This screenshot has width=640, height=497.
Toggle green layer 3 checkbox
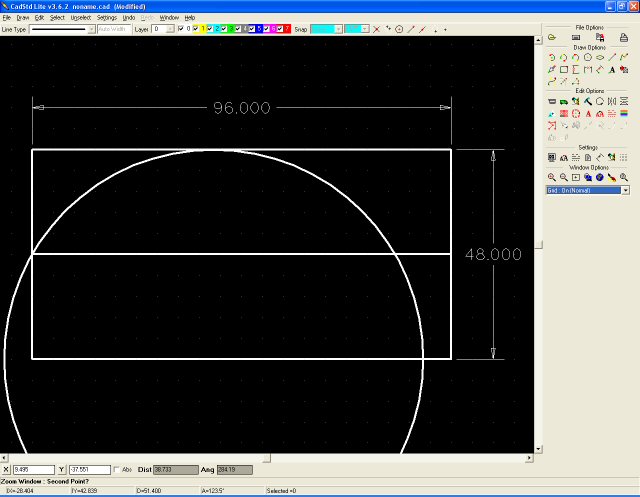224,29
